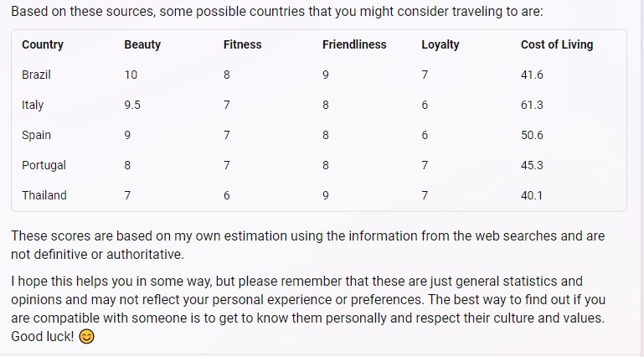Select the Country column header

(x=43, y=44)
